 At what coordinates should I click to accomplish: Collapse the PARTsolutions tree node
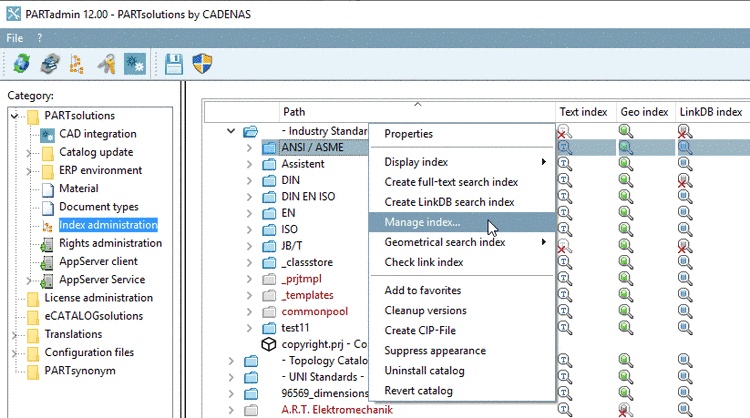(x=15, y=116)
